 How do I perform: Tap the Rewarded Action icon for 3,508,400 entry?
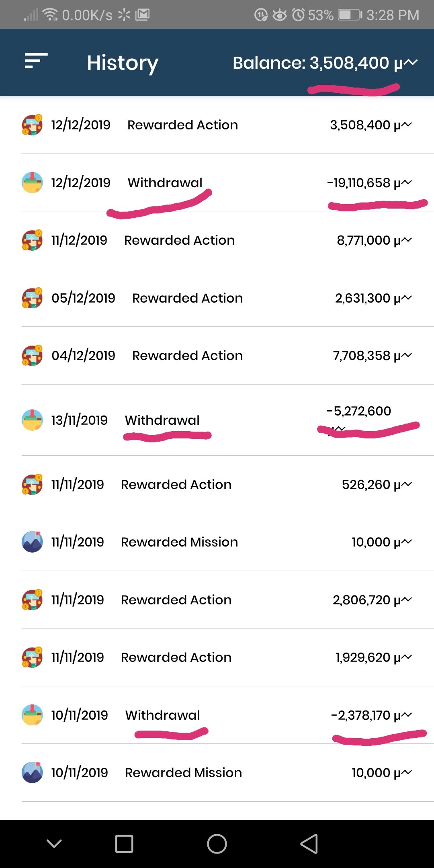[32, 125]
